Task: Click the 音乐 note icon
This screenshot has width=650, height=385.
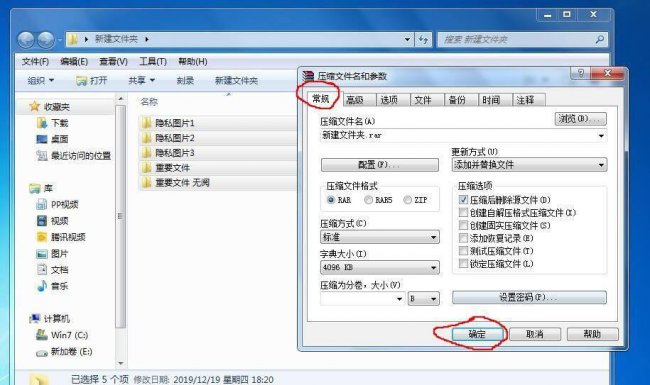Action: coord(42,286)
